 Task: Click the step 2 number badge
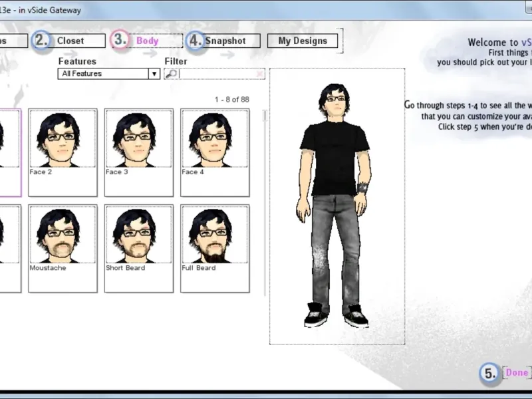41,41
